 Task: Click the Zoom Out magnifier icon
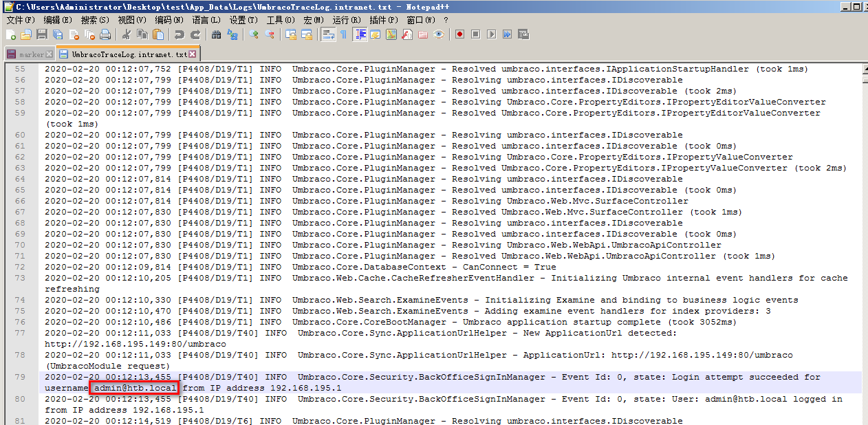(270, 34)
